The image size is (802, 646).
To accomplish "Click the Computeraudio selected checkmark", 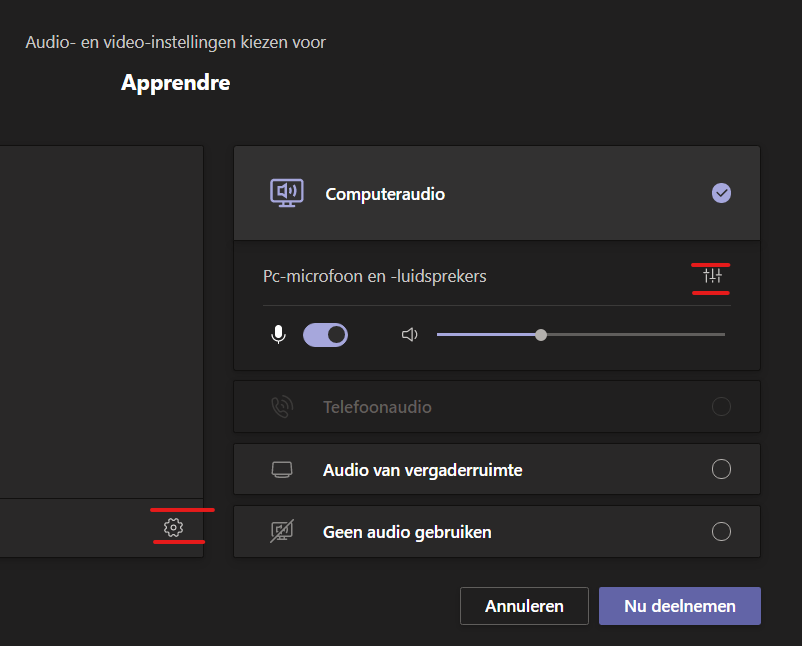I will coord(721,193).
